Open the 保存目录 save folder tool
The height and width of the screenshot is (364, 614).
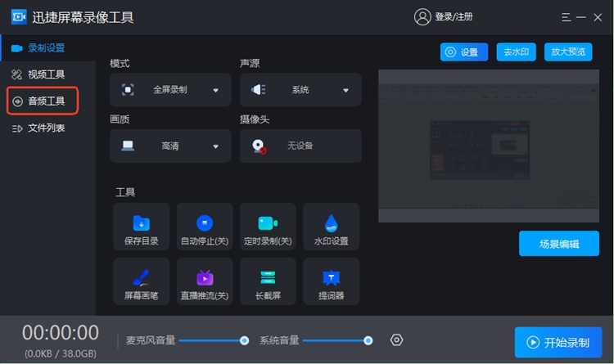(x=142, y=227)
